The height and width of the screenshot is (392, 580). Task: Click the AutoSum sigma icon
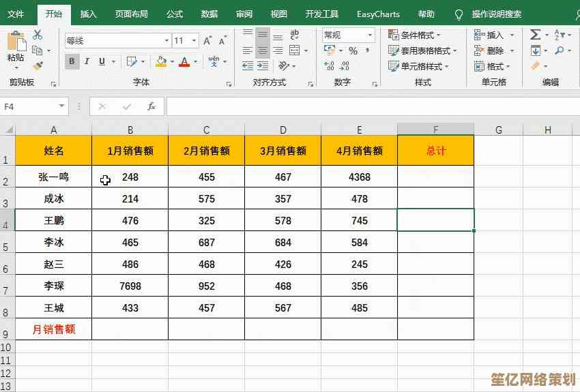pyautogui.click(x=535, y=35)
